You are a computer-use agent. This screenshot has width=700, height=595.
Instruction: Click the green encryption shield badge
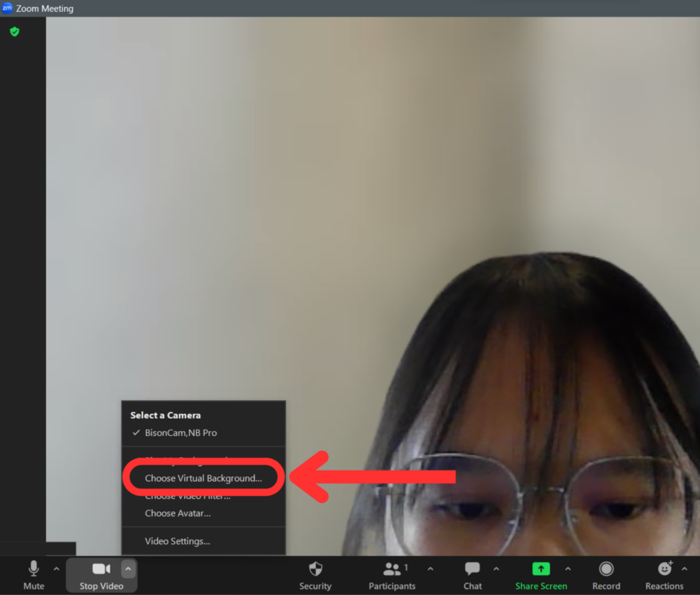tap(14, 31)
